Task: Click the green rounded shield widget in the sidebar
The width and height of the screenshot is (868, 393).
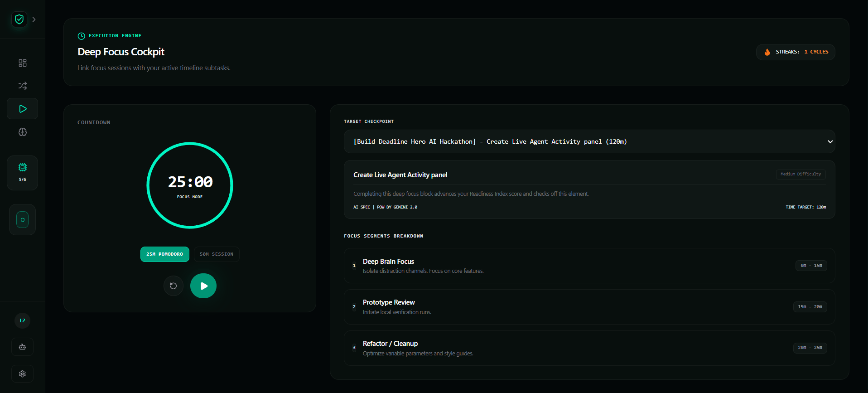Action: [x=23, y=220]
